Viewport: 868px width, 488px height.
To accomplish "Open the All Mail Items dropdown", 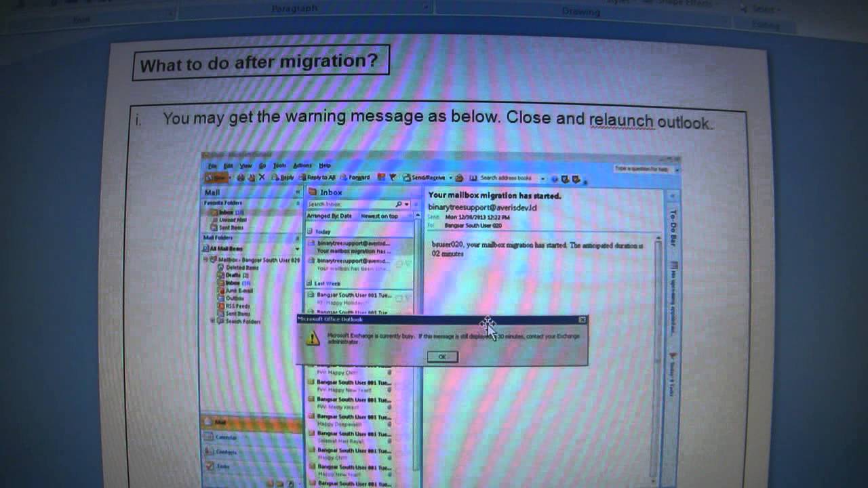I will 297,249.
